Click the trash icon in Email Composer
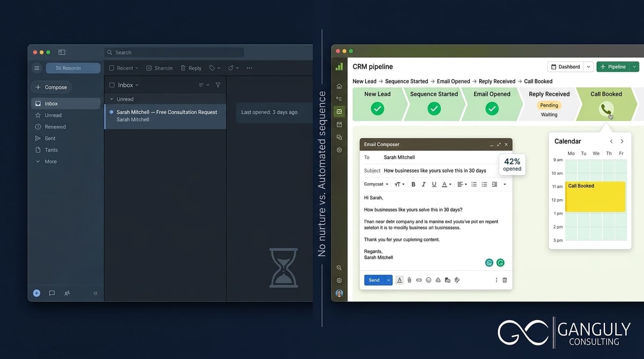The width and height of the screenshot is (644, 359). coord(505,280)
